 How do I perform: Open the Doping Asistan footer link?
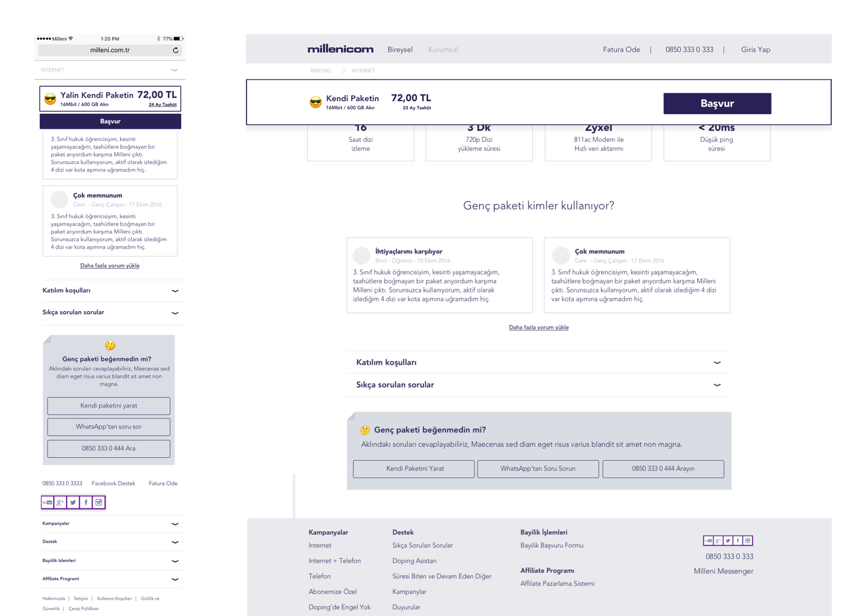point(414,561)
